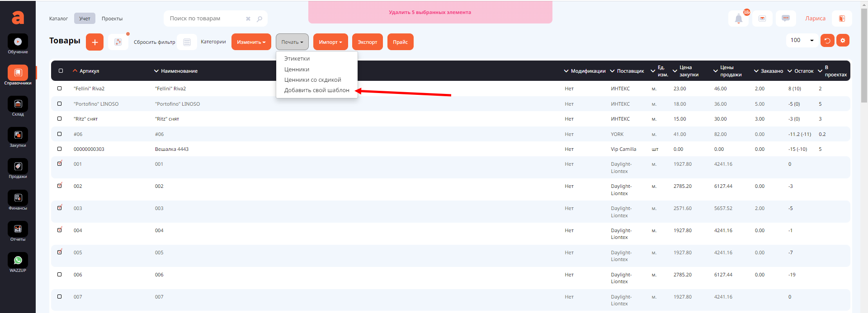Open the Отчеты sidebar icon
Image resolution: width=868 pixels, height=313 pixels.
pos(18,229)
